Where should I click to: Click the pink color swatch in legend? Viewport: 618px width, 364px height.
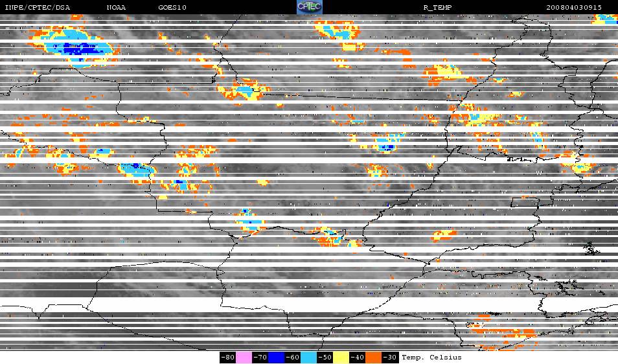point(244,357)
